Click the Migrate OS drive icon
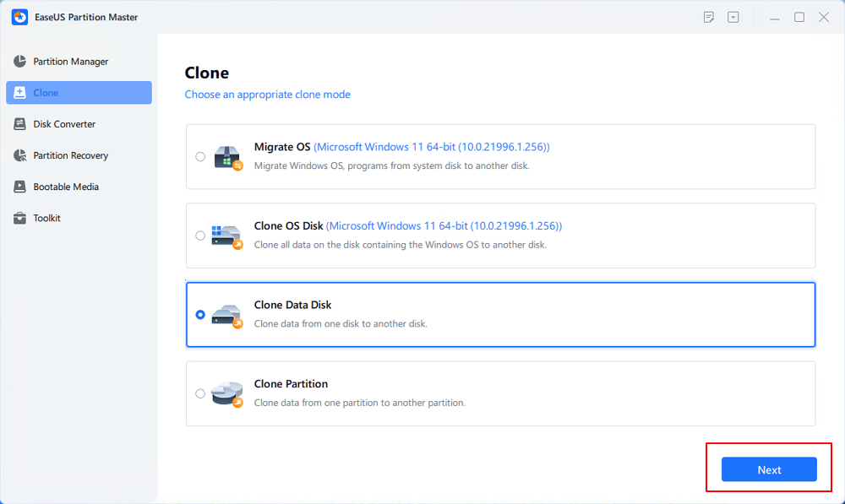 click(x=227, y=157)
